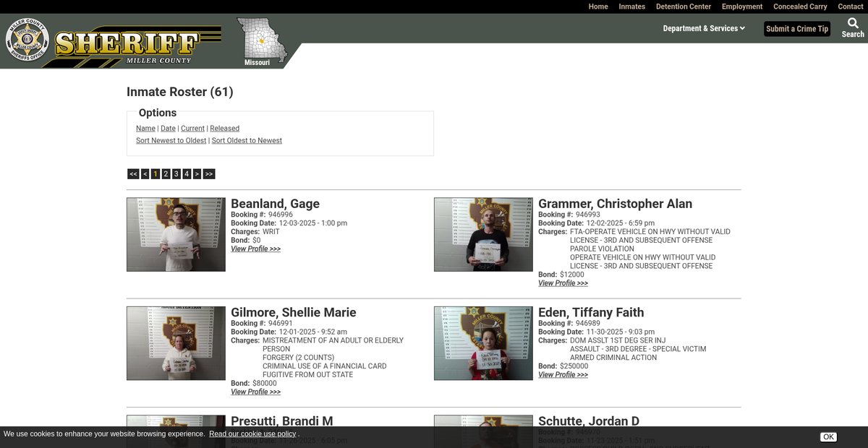Click the Miller County Sheriff badge logo

pyautogui.click(x=27, y=40)
